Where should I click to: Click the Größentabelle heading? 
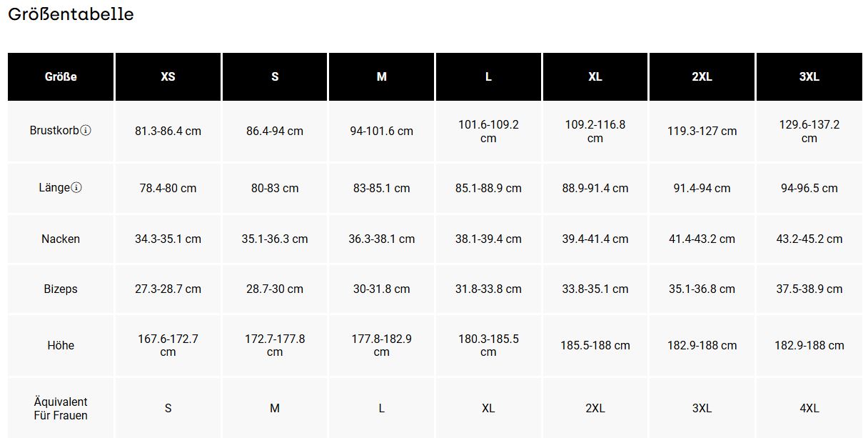71,14
